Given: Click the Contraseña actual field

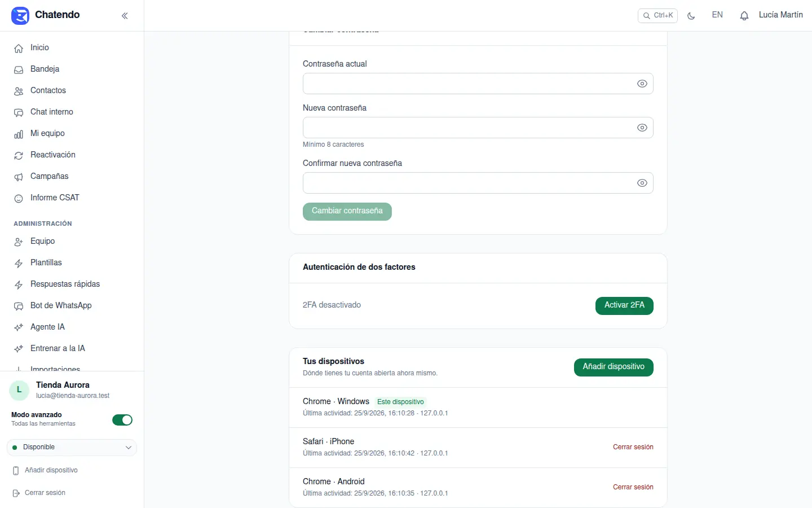Looking at the screenshot, I should [478, 84].
